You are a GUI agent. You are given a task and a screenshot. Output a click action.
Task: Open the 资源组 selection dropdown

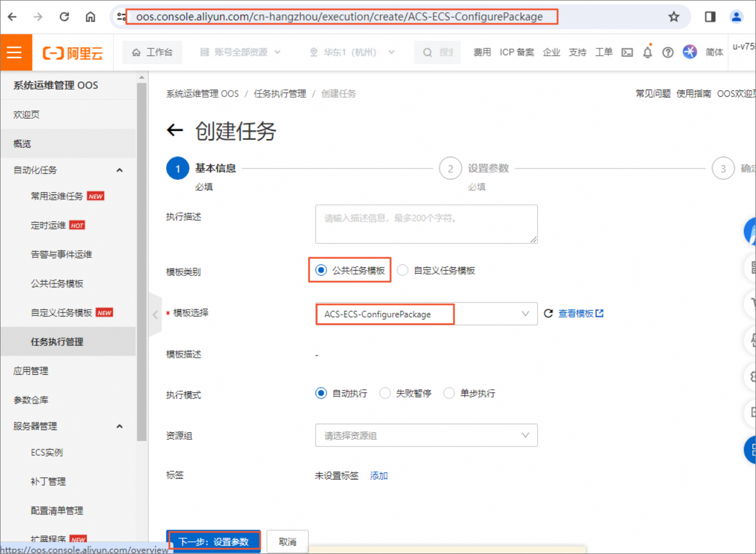(426, 435)
